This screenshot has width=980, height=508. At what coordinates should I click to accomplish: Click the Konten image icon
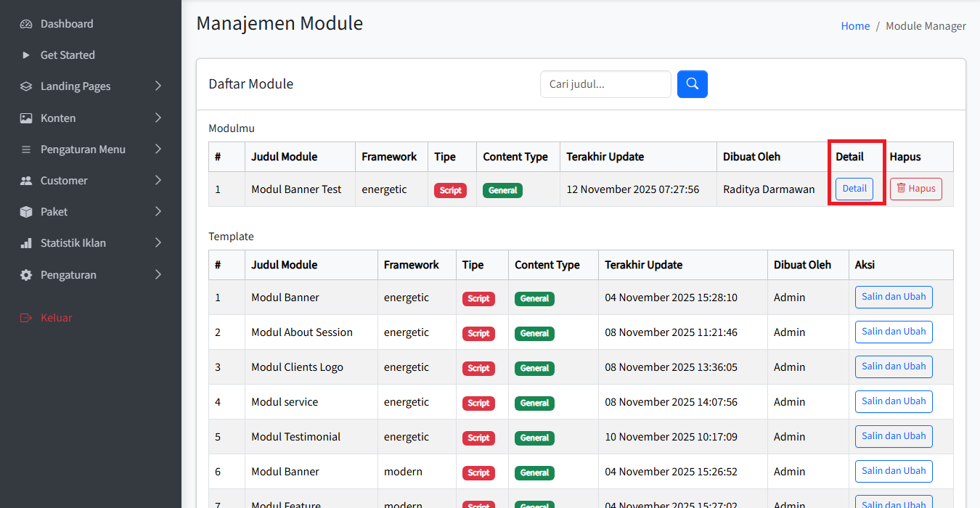[x=26, y=118]
